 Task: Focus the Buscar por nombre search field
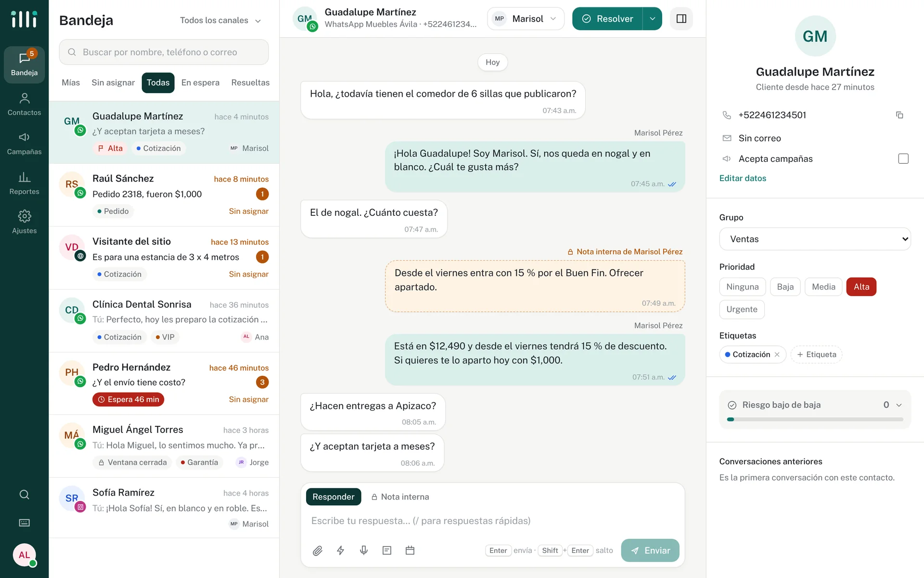coord(164,52)
